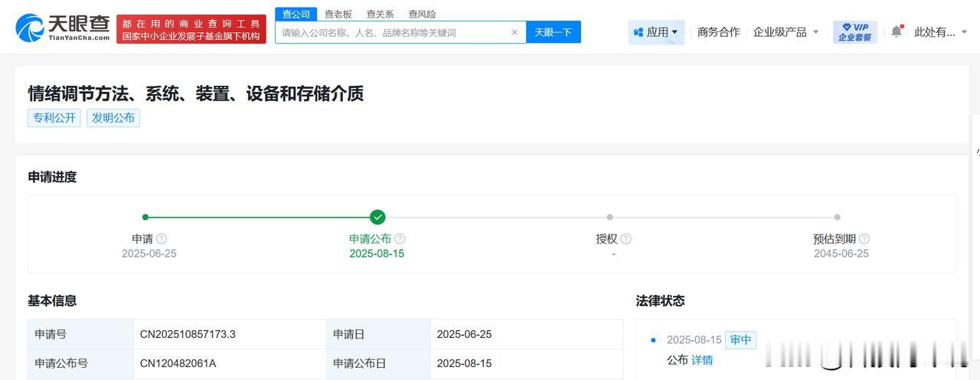Click the 天眼一下 search button
The image size is (980, 380).
click(554, 32)
